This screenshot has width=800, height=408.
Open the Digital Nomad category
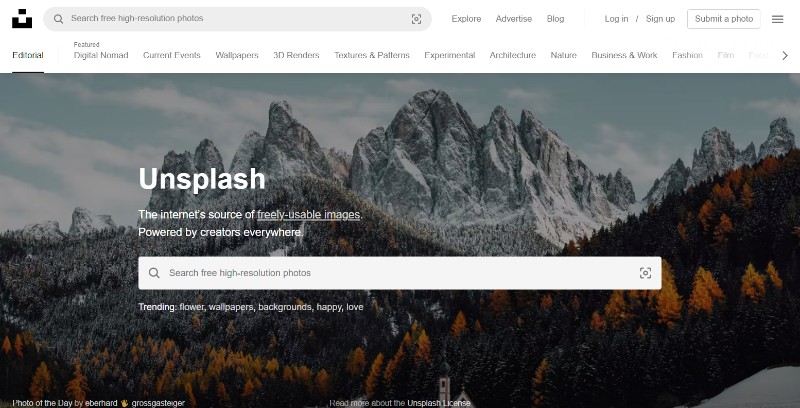101,55
